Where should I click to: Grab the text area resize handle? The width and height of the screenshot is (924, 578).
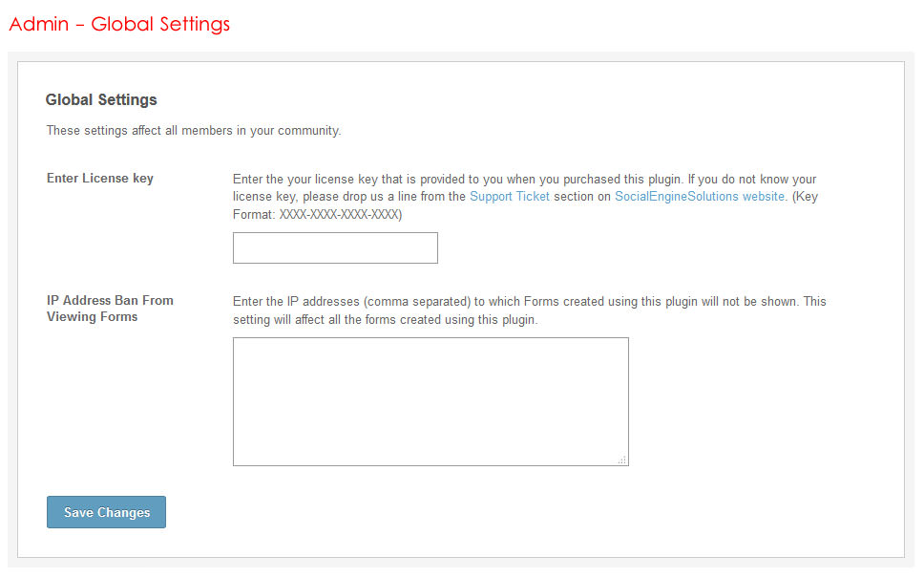[x=622, y=460]
